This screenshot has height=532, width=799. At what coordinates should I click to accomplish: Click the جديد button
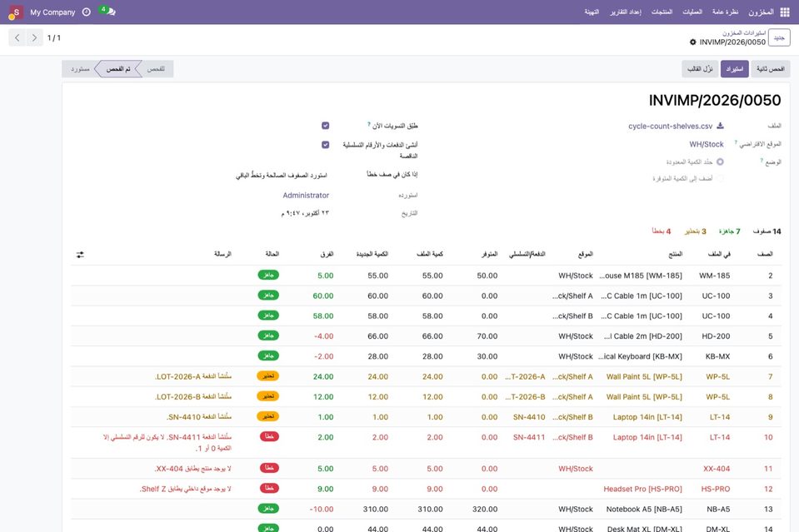[779, 37]
